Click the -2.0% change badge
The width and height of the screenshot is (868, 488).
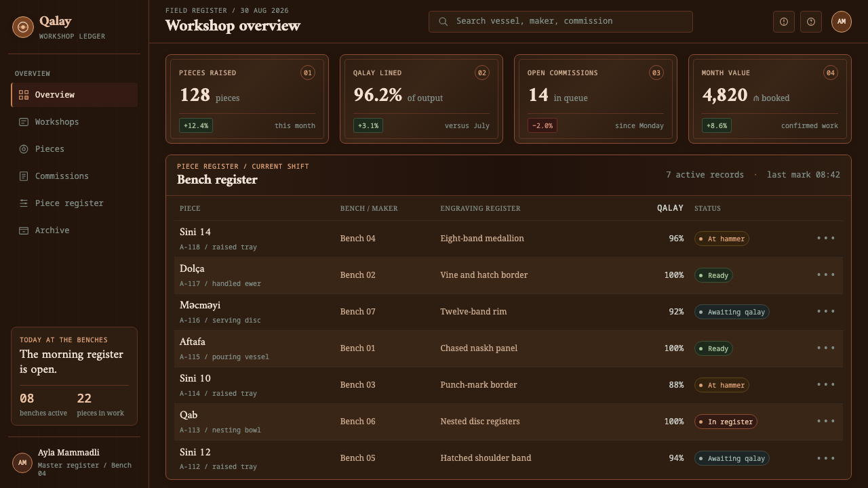542,125
